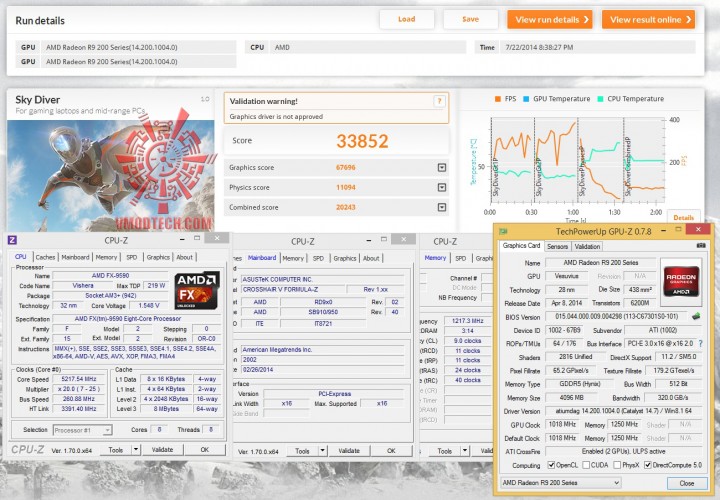Close the middle CPU-Z window
This screenshot has width=720, height=500.
point(404,239)
